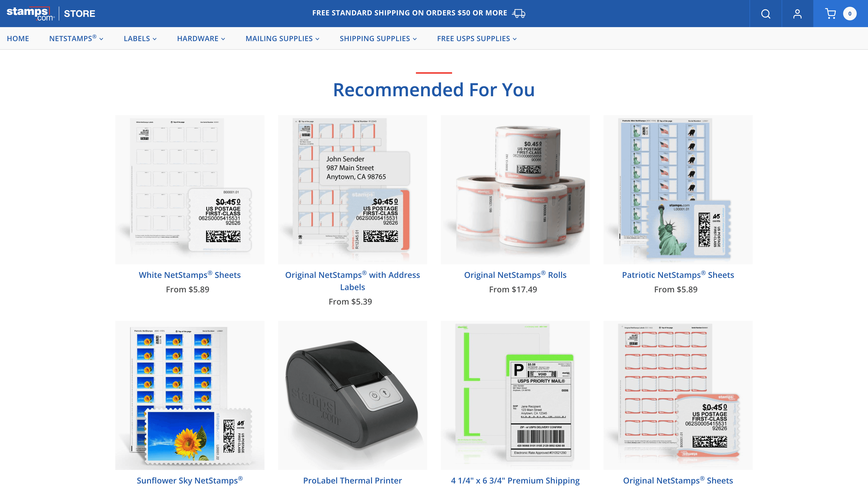Open Original NetStamps Rolls product link
Screen dimensions: 868x488
(515, 274)
